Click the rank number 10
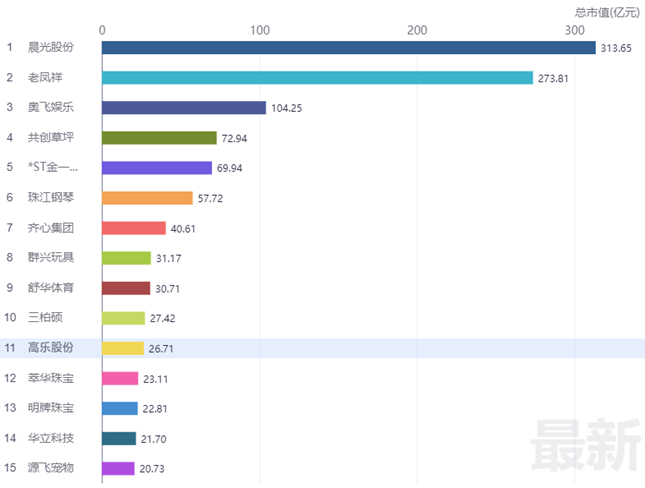 (10, 317)
